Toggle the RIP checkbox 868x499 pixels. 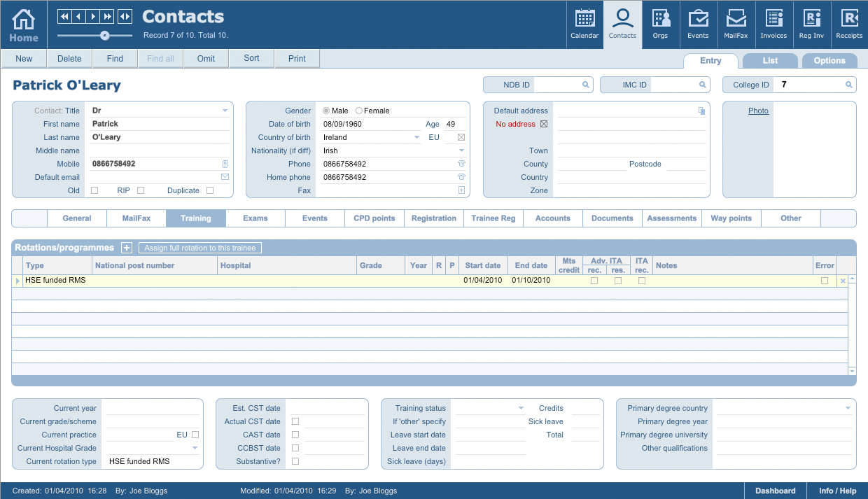pos(141,190)
